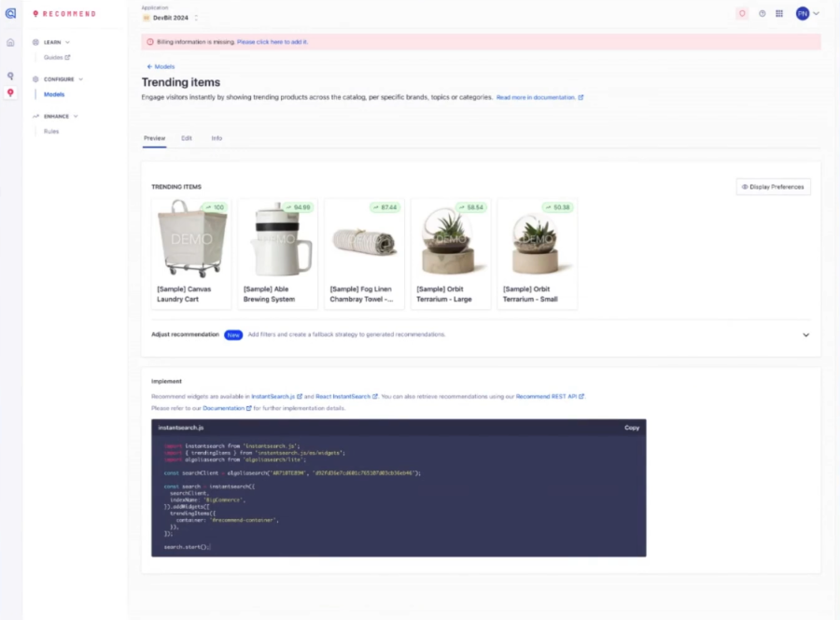Switch to the Info tab
The width and height of the screenshot is (840, 620).
(217, 138)
